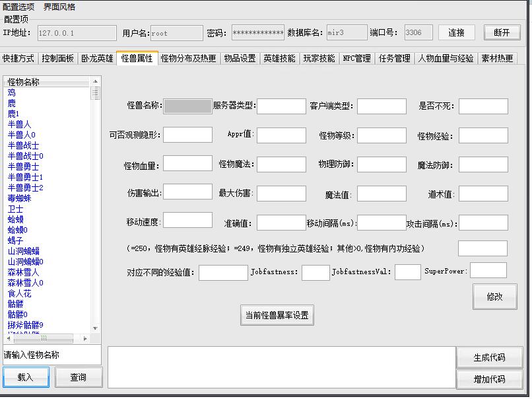Click the 查询 button
The image size is (532, 399).
click(x=79, y=377)
